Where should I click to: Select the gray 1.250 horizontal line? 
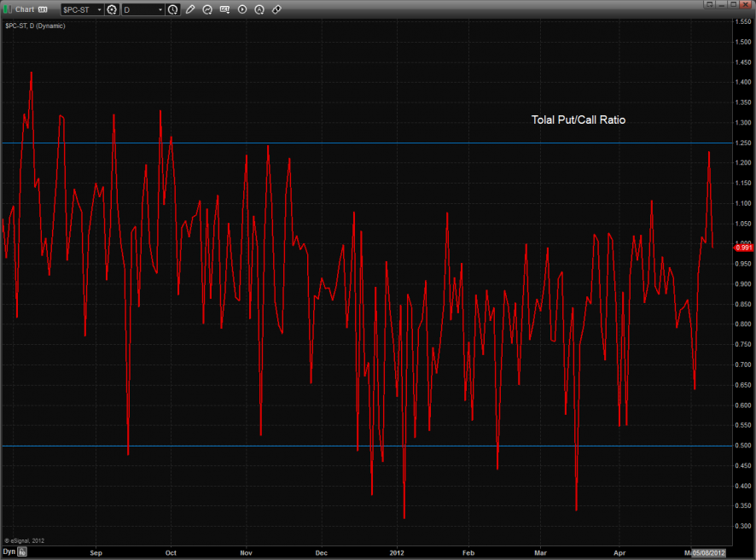427,143
